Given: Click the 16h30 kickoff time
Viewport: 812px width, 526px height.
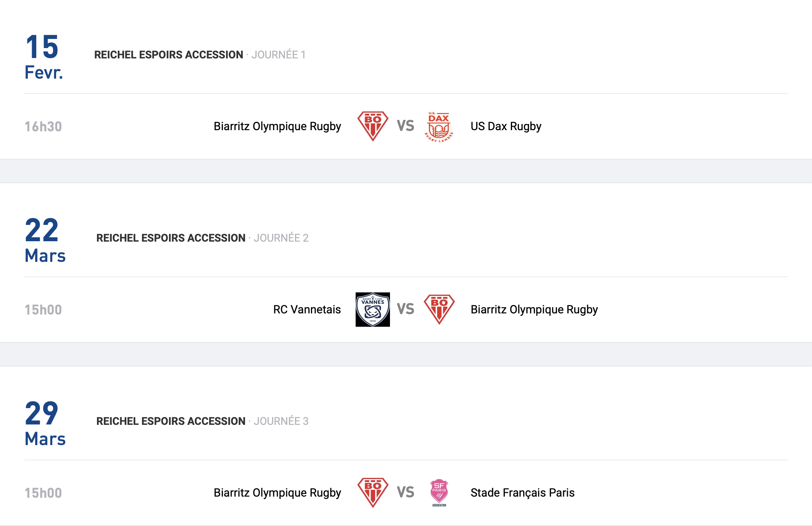Looking at the screenshot, I should (x=43, y=126).
